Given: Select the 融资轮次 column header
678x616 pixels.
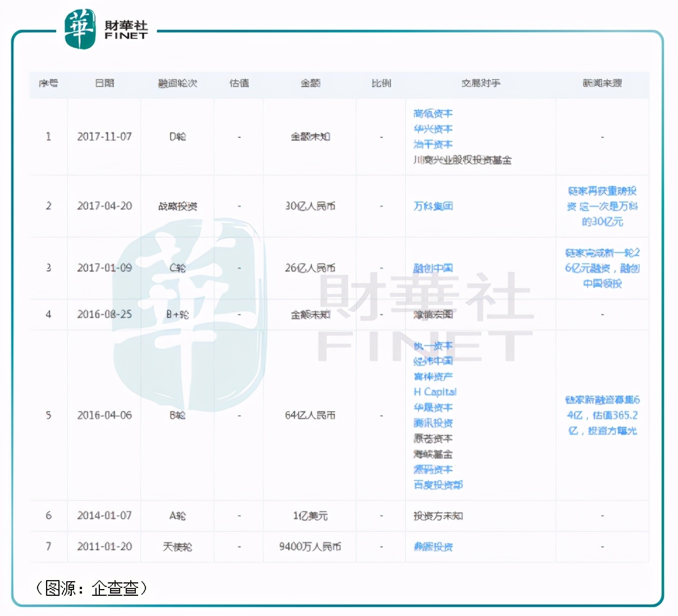Looking at the screenshot, I should coord(177,83).
